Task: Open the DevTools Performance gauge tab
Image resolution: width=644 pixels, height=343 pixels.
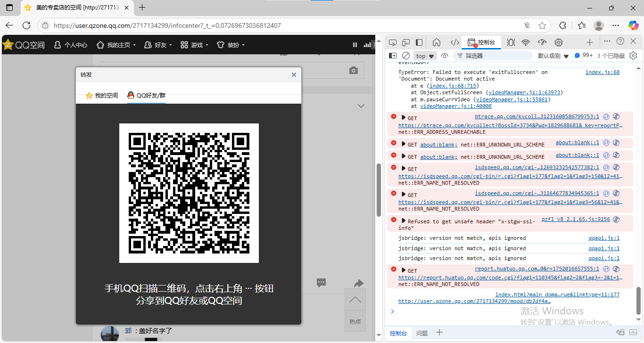Action: (542, 42)
